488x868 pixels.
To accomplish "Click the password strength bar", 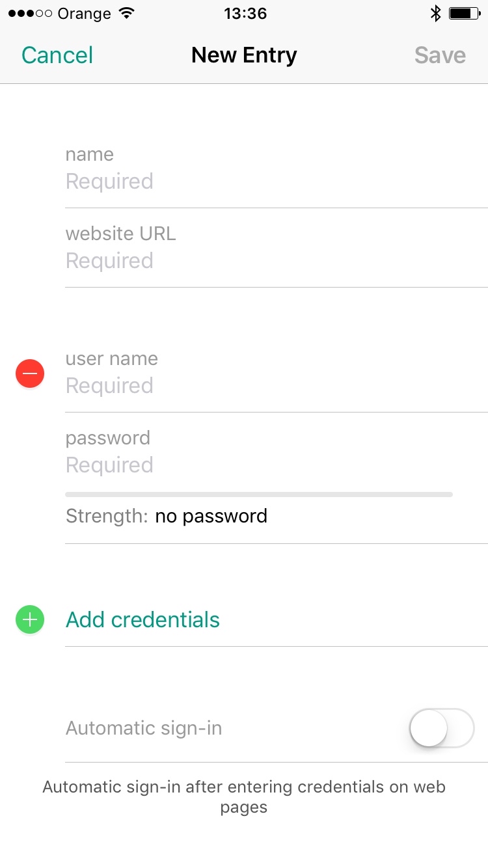I will pos(259,495).
